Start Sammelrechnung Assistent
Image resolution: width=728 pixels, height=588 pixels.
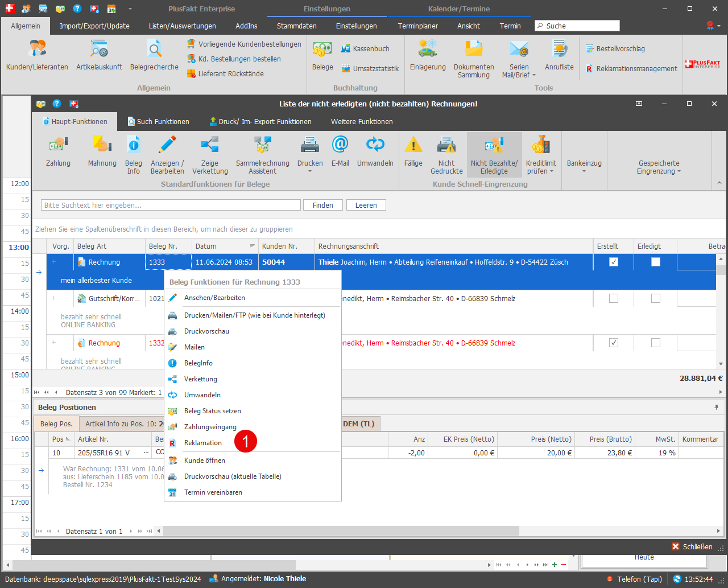coord(262,155)
